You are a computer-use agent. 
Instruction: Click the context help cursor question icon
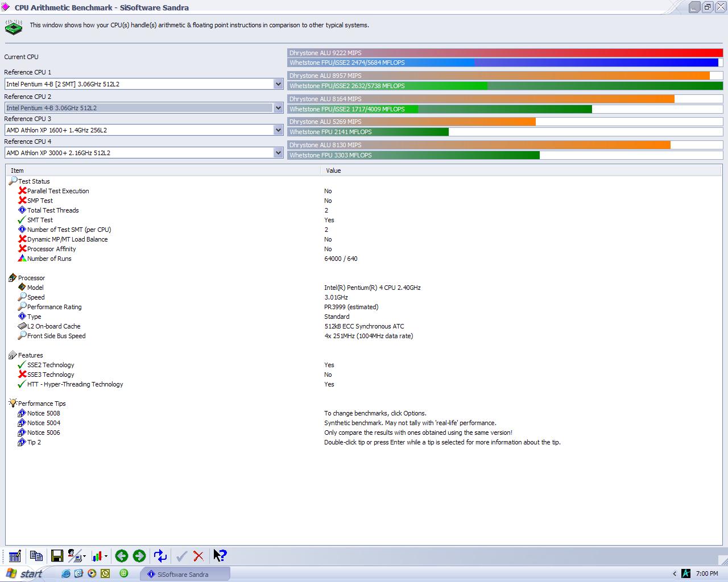(x=220, y=556)
